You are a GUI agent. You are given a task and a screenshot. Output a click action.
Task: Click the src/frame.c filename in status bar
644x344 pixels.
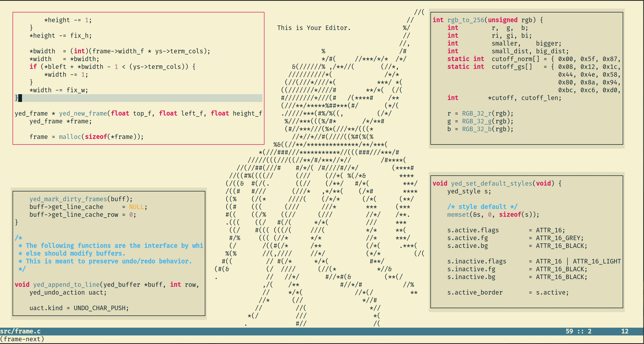(20, 331)
